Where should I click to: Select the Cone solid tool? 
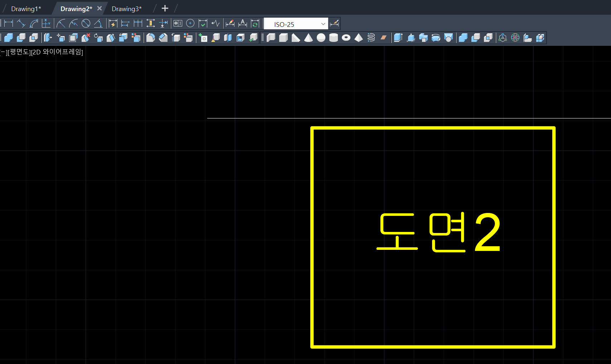click(309, 38)
